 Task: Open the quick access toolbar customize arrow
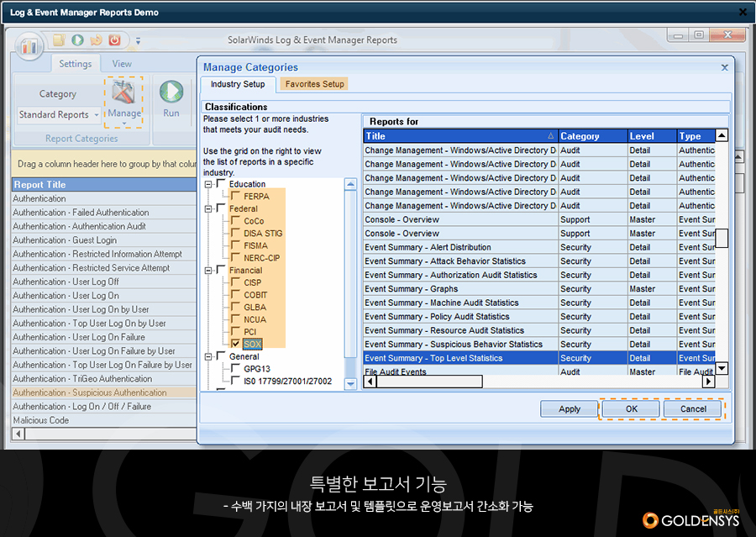click(139, 40)
